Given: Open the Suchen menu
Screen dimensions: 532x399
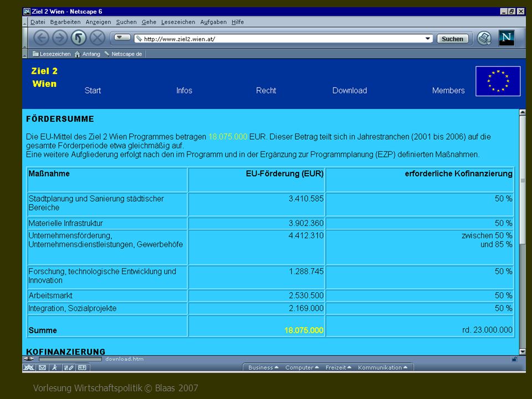Looking at the screenshot, I should point(126,22).
